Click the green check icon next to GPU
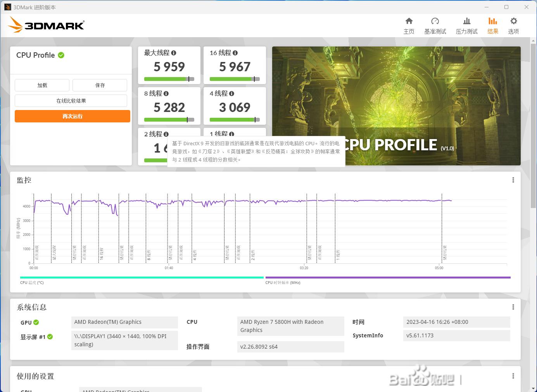This screenshot has width=537, height=392. pyautogui.click(x=36, y=322)
